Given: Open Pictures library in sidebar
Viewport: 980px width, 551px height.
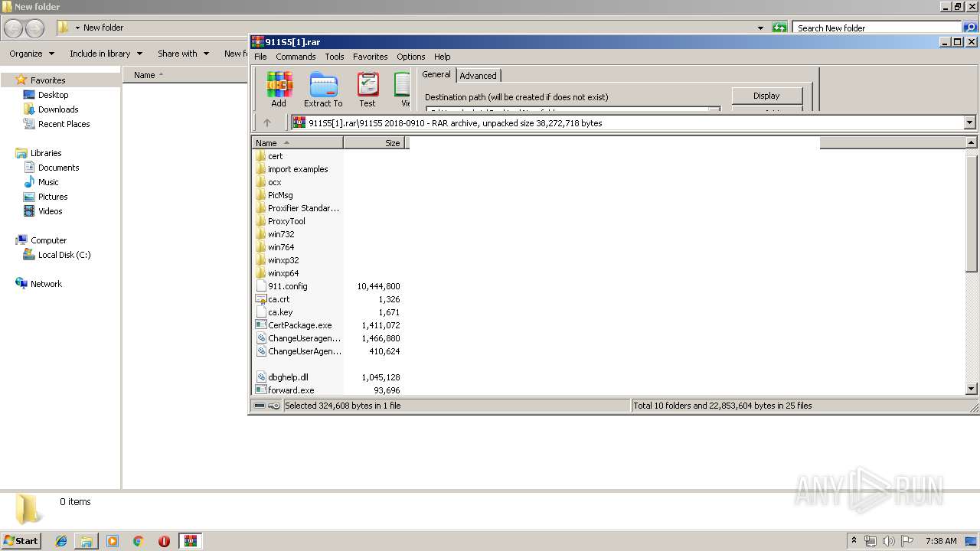Looking at the screenshot, I should [x=53, y=197].
